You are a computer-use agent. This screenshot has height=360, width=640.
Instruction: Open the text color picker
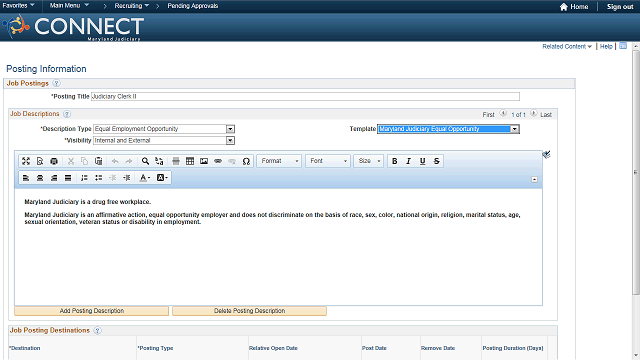pyautogui.click(x=144, y=178)
